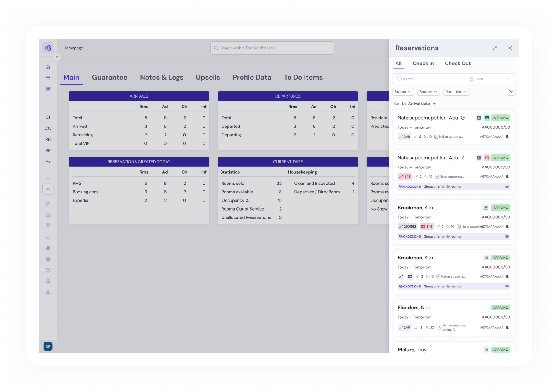Select the Check In tab

(423, 63)
